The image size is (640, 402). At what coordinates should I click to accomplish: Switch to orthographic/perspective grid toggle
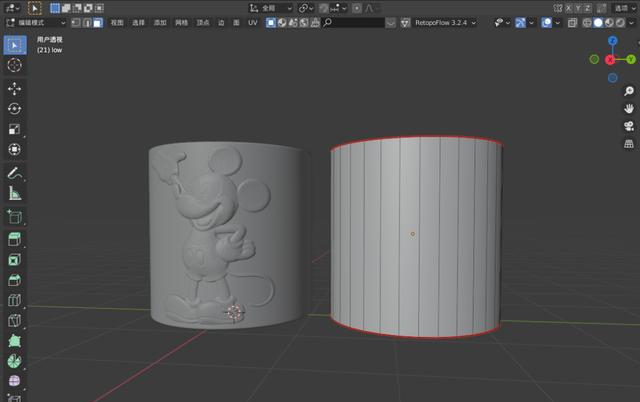click(x=629, y=144)
